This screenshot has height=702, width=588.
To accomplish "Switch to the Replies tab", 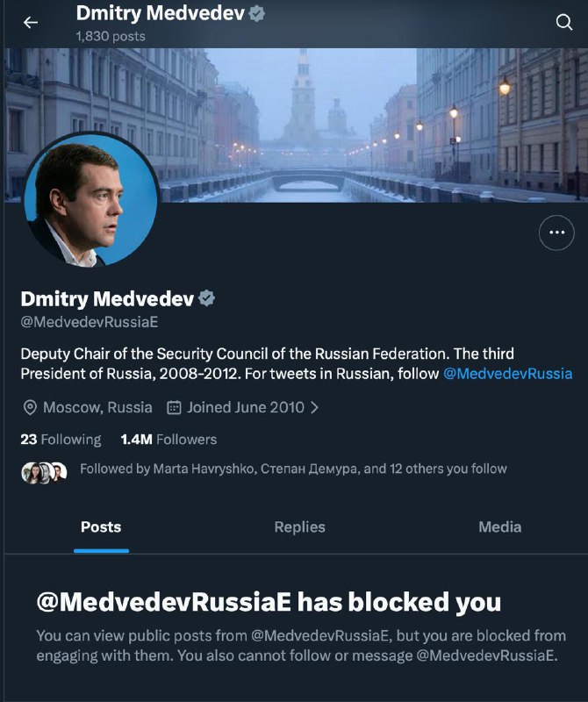I will (x=299, y=527).
